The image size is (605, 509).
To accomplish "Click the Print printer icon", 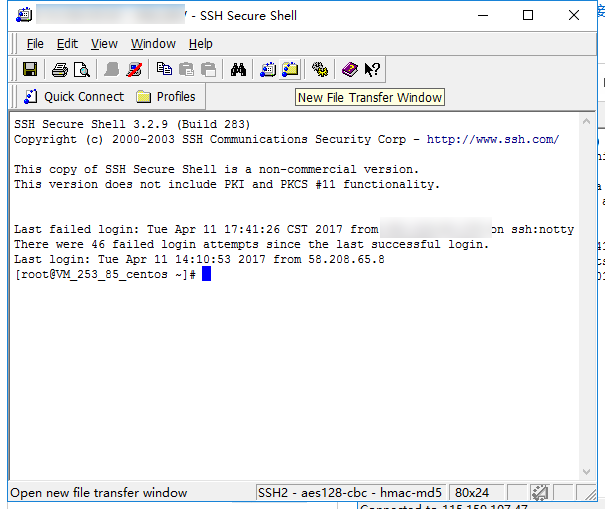I will [x=60, y=69].
